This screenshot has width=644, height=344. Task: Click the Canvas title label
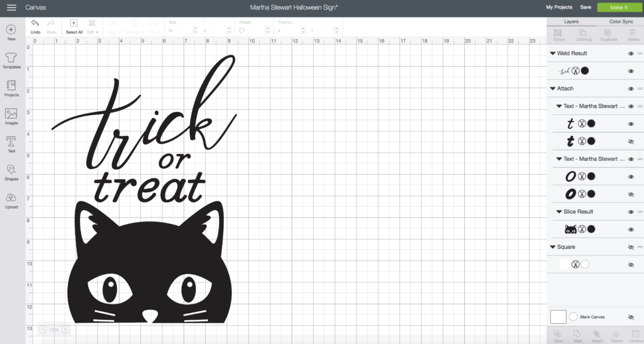(x=36, y=8)
